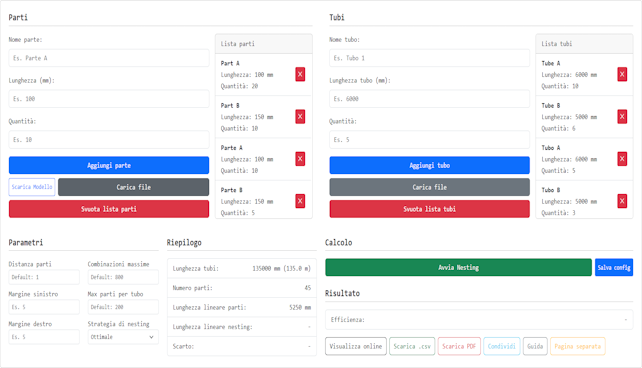Click the Margine sinistro input
The height and width of the screenshot is (368, 642).
click(x=44, y=307)
